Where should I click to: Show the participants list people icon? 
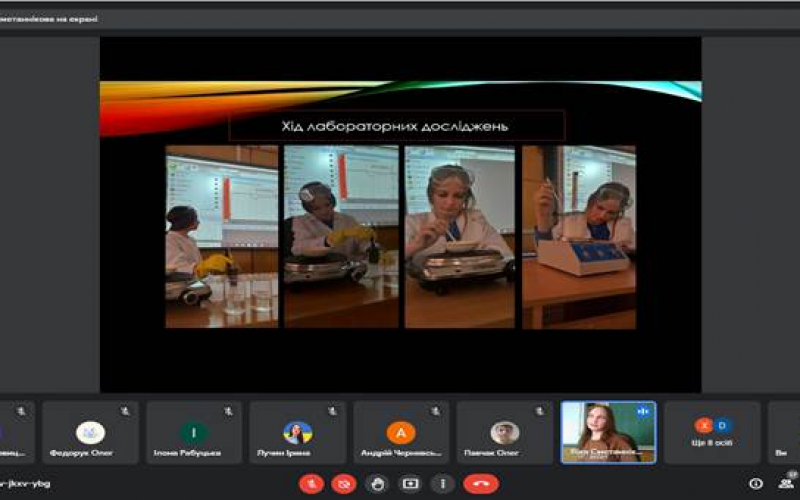pyautogui.click(x=786, y=483)
